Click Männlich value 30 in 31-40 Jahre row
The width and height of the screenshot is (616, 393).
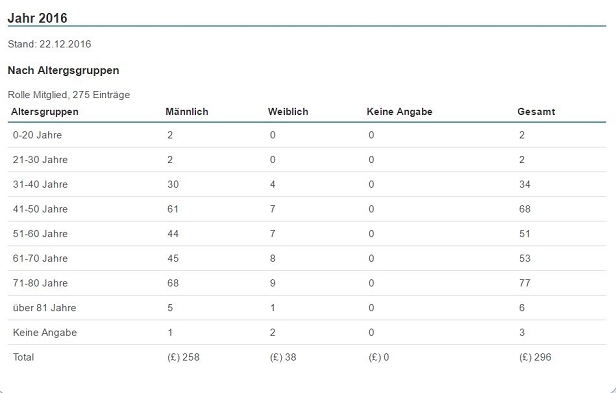(x=173, y=185)
